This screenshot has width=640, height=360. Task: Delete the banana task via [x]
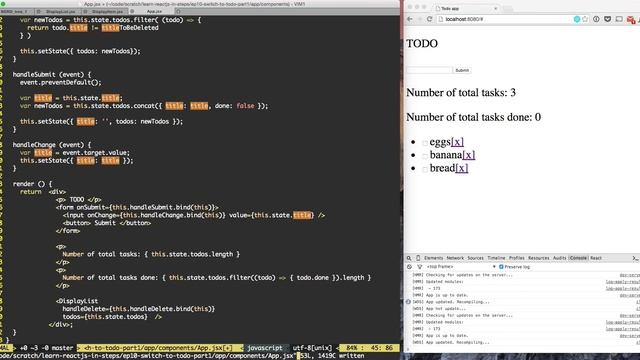pos(469,155)
